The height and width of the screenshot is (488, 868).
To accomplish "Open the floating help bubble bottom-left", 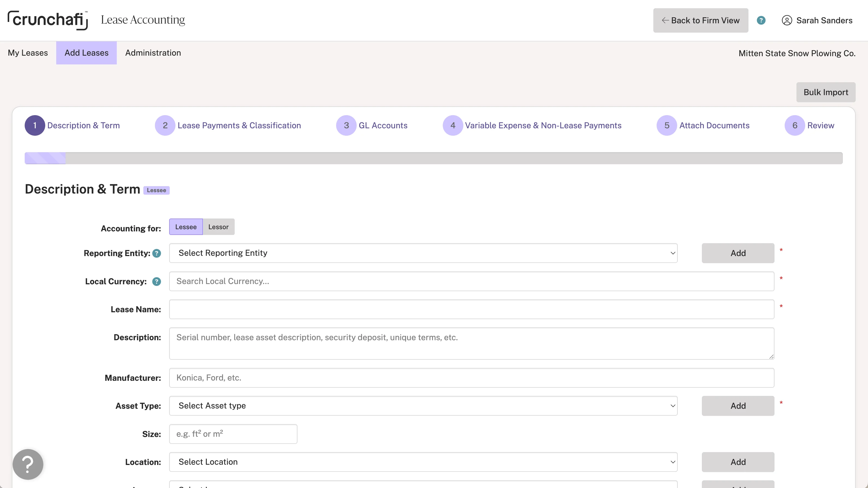I will tap(28, 464).
